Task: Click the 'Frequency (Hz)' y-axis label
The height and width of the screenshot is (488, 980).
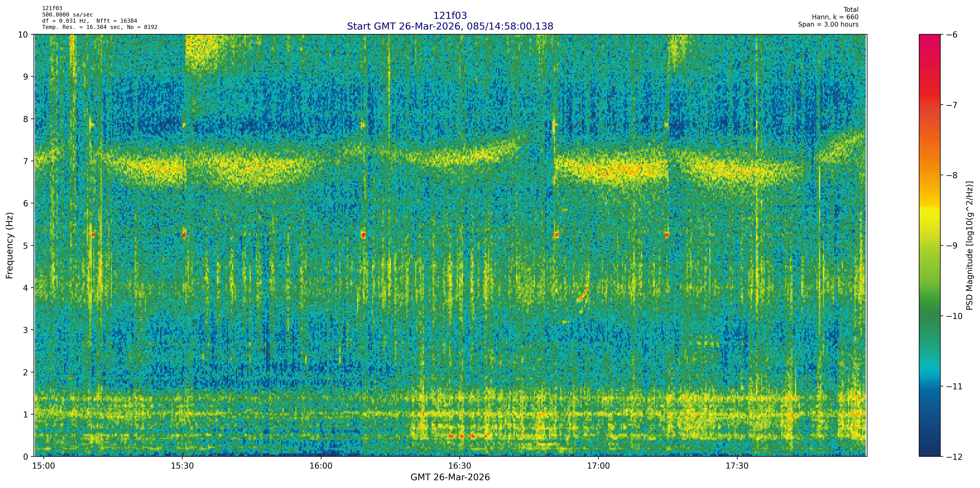Action: pos(10,246)
